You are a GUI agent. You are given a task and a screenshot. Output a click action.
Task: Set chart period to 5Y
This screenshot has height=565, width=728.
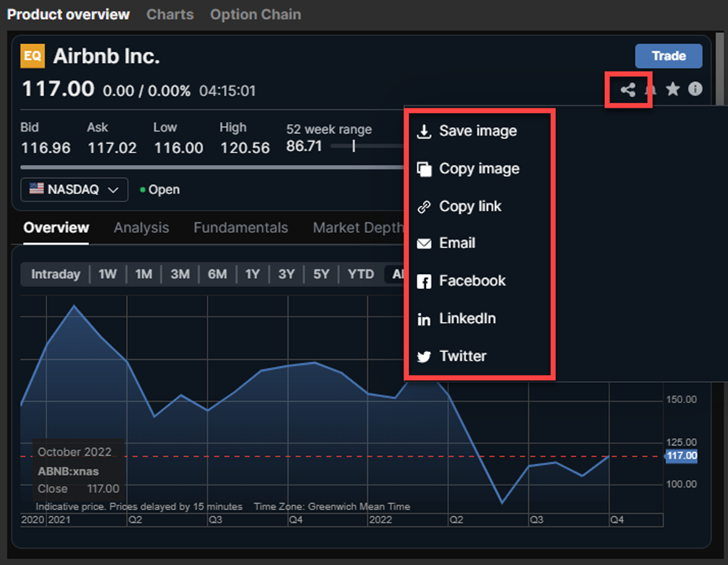click(321, 274)
